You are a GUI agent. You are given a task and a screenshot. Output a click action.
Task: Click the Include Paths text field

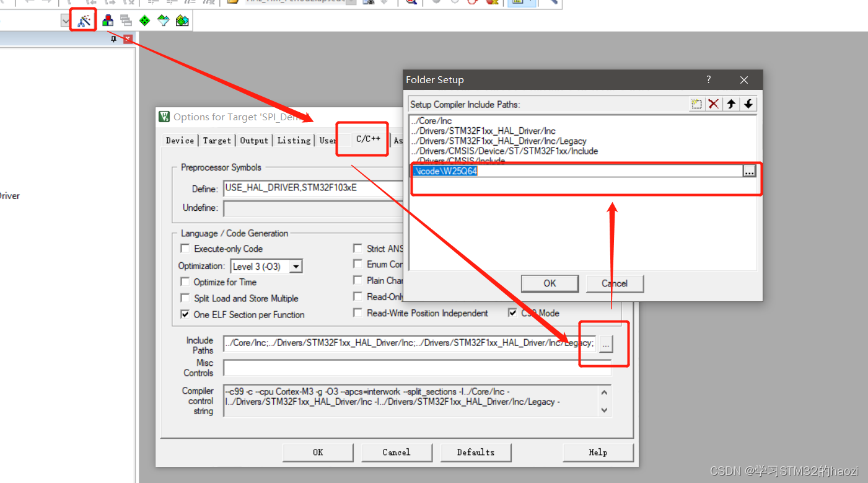pos(410,343)
